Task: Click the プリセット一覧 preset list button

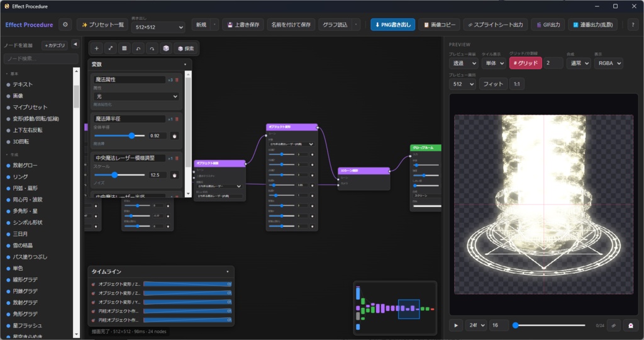Action: click(103, 25)
